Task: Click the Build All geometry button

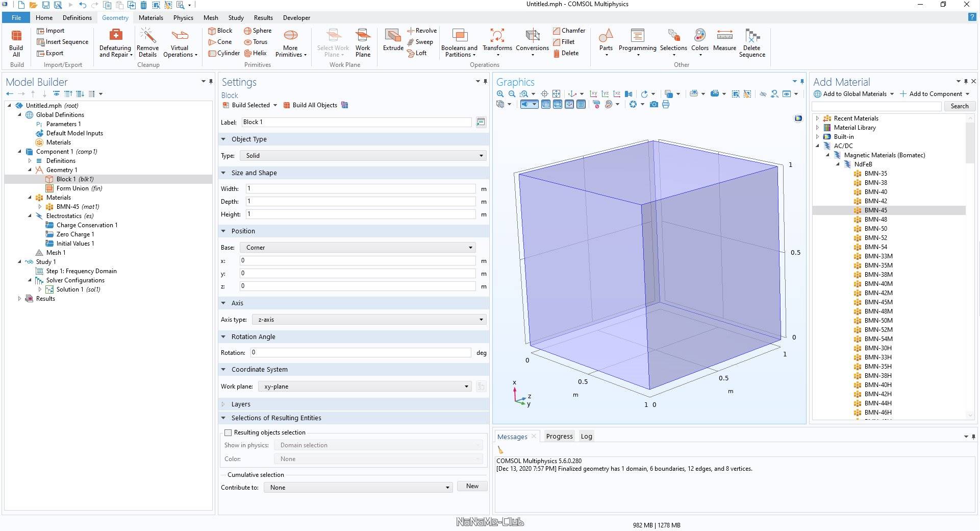Action: 16,42
